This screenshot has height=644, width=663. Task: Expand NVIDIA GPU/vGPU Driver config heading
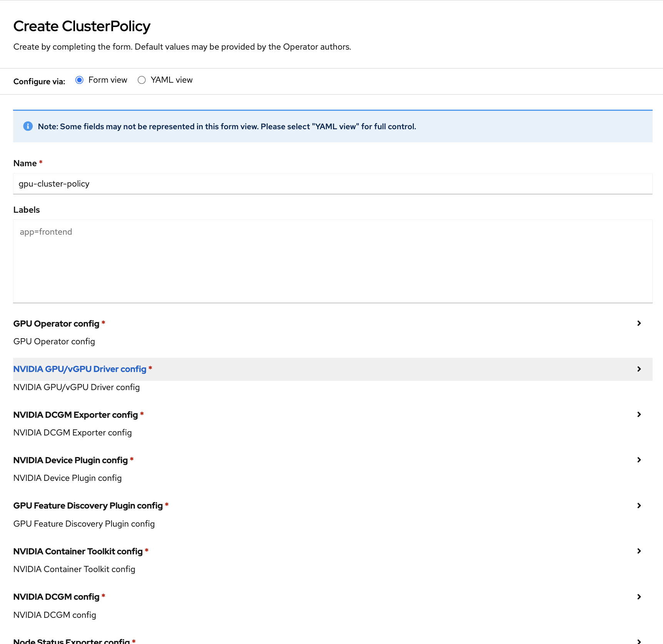80,369
